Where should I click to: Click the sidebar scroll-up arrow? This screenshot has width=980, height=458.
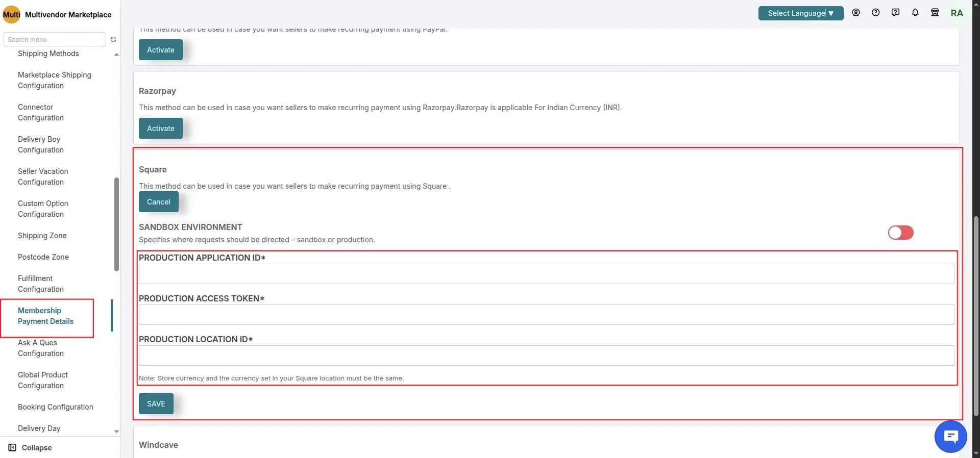[x=116, y=54]
